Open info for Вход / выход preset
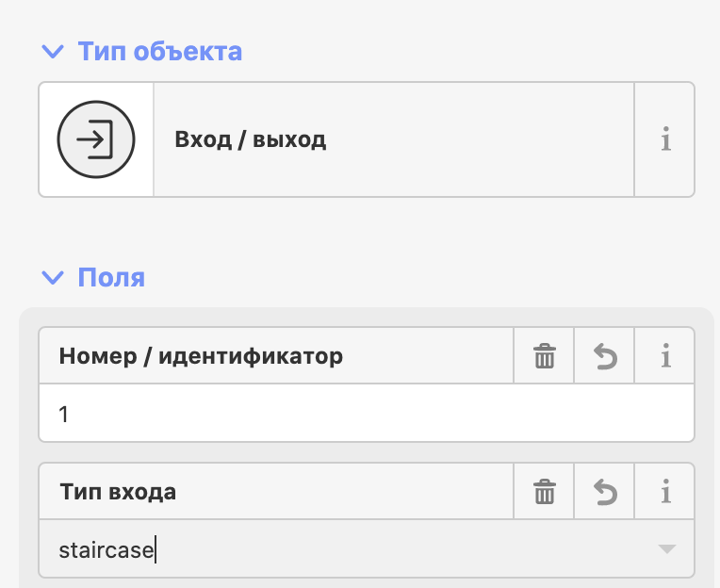 click(x=665, y=139)
